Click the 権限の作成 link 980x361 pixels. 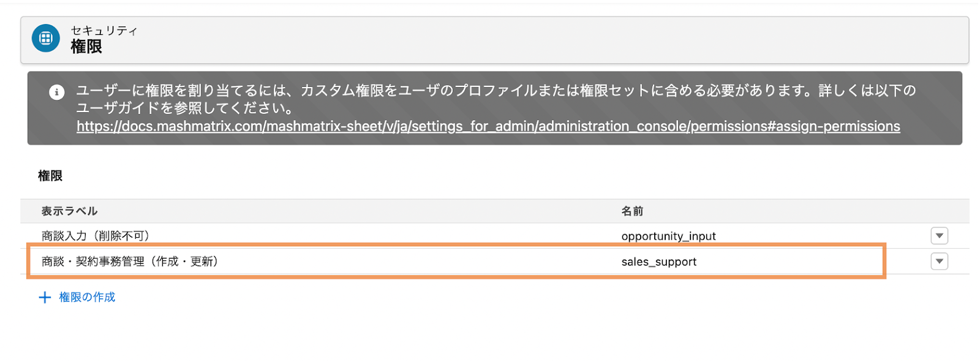click(x=87, y=297)
